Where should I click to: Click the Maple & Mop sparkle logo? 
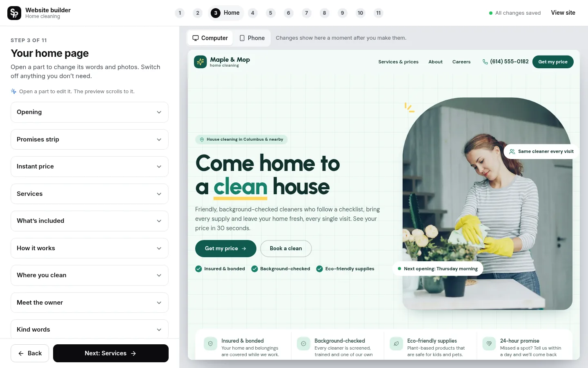[200, 62]
